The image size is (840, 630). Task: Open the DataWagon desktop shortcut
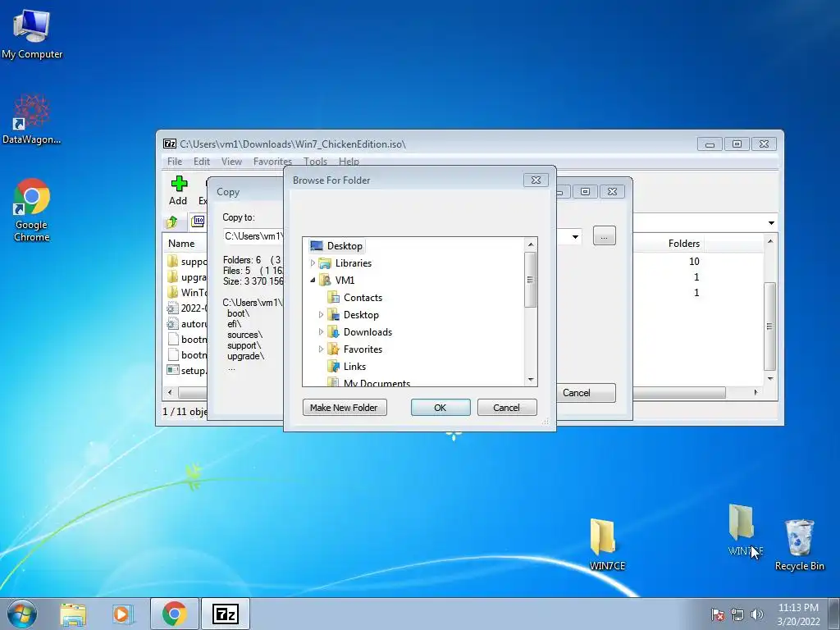tap(31, 120)
